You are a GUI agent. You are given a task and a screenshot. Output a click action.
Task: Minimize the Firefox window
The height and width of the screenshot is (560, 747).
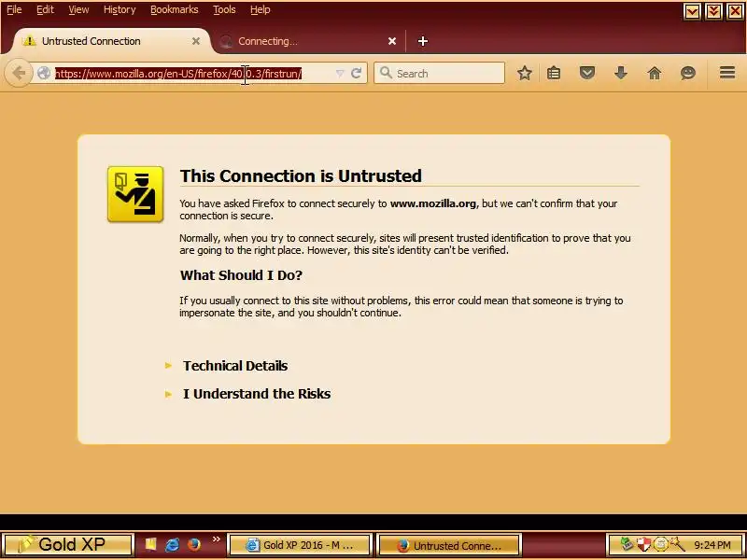[692, 11]
